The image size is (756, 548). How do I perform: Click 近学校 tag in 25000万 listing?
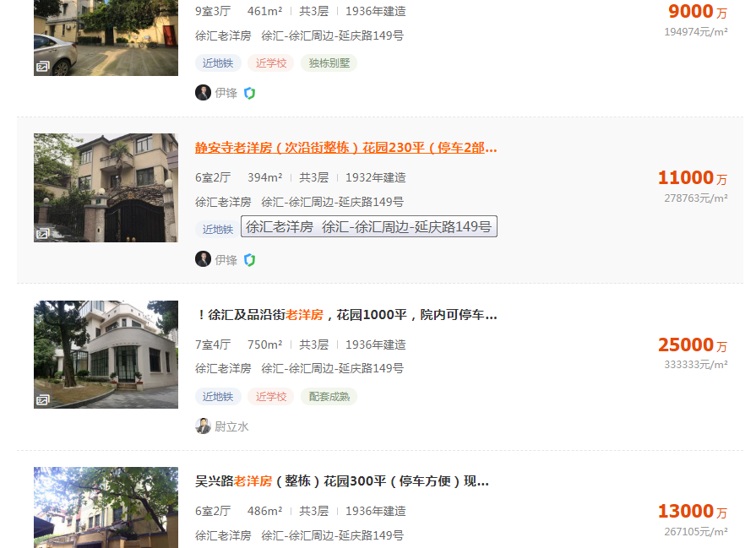pos(271,397)
